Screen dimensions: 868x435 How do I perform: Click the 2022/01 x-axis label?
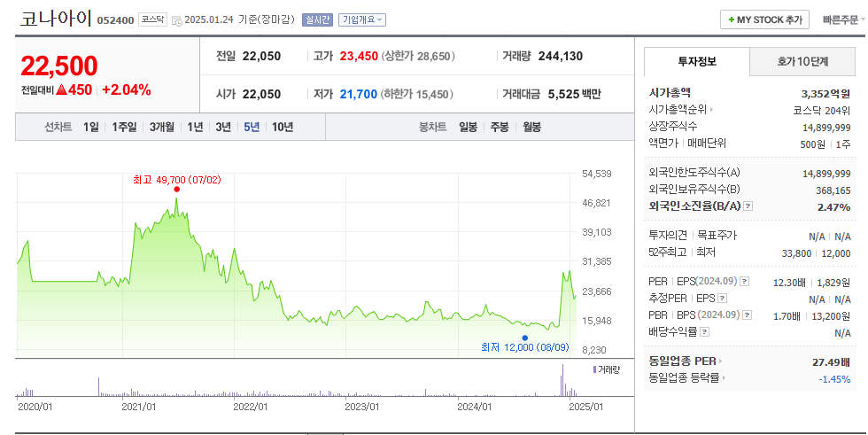(x=250, y=407)
